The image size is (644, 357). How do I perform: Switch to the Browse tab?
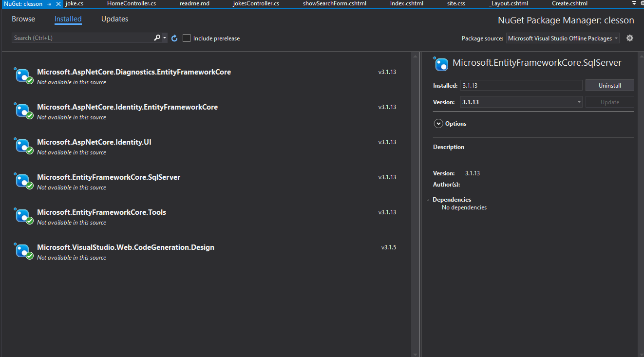(23, 19)
